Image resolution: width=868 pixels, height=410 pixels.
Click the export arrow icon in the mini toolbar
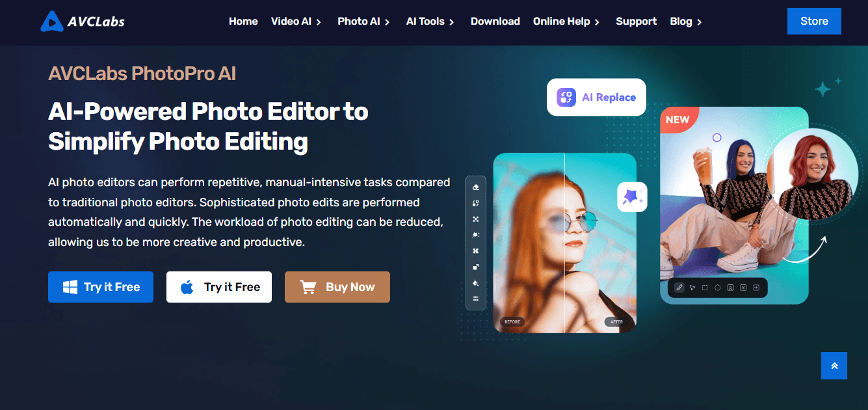(x=755, y=287)
